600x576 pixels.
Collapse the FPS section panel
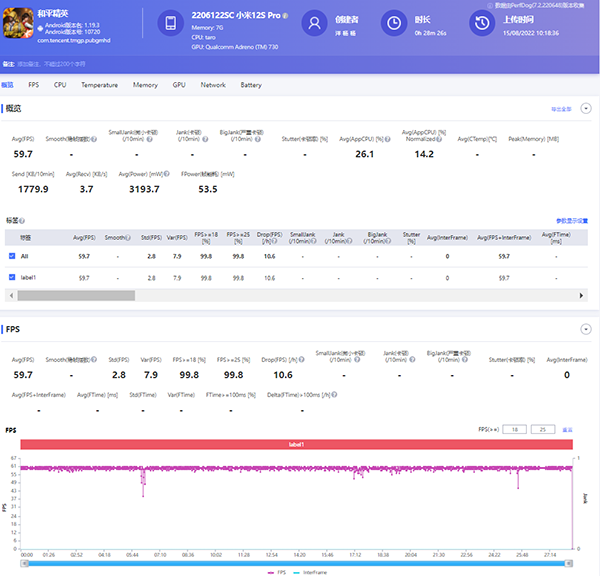coord(587,328)
